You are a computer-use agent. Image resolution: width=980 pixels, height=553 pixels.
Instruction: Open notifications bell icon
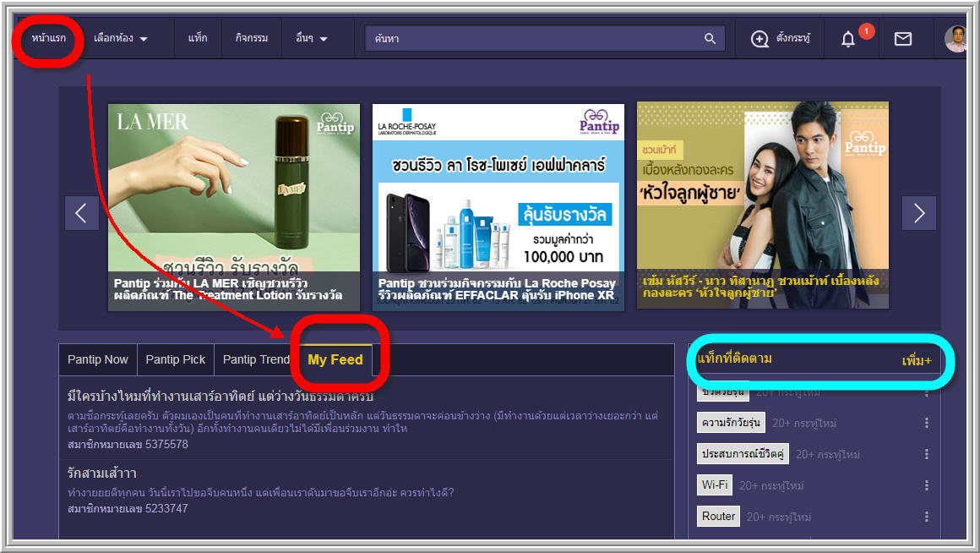point(847,39)
